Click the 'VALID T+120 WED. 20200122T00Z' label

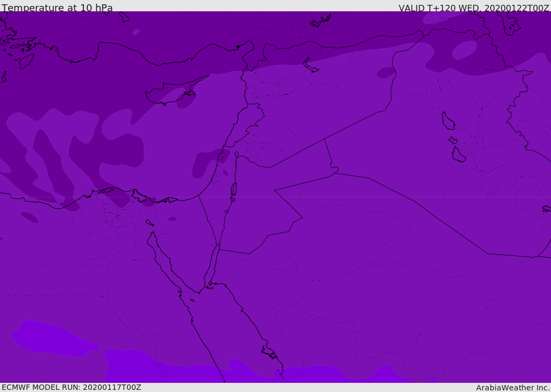point(474,8)
